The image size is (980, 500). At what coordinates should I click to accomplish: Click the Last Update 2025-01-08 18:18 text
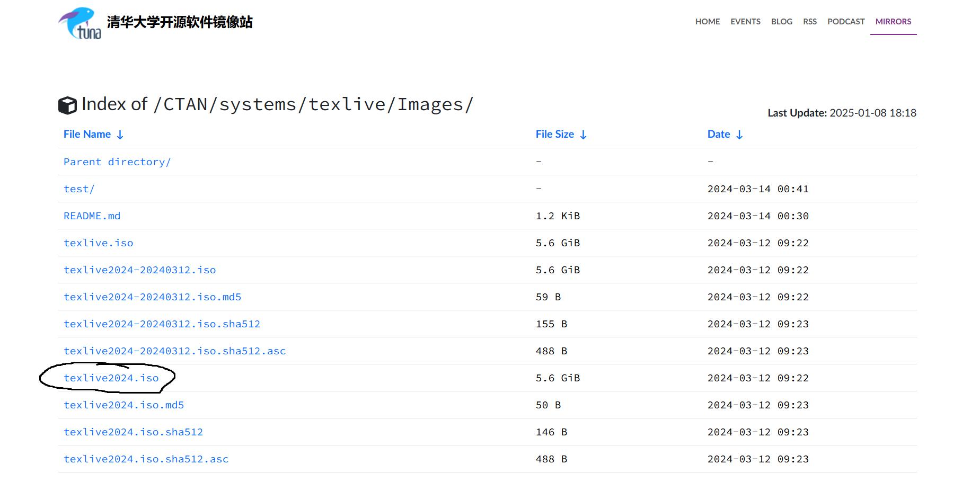pyautogui.click(x=842, y=113)
